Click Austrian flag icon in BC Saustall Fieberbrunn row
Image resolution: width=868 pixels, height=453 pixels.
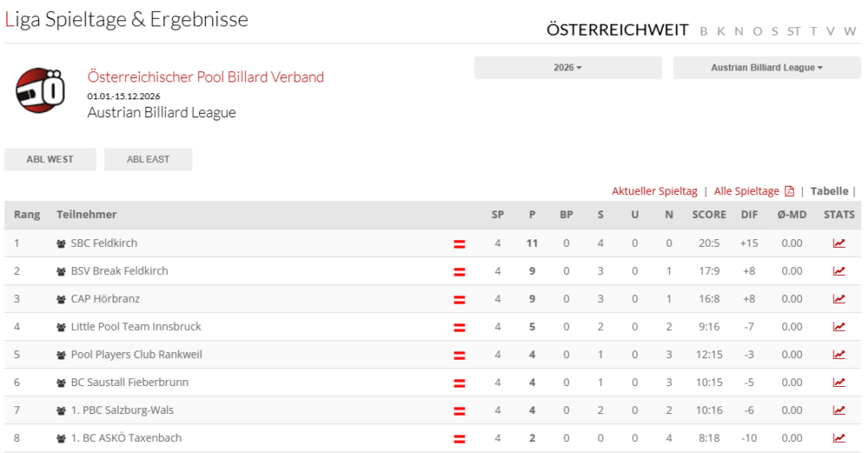[x=459, y=383]
